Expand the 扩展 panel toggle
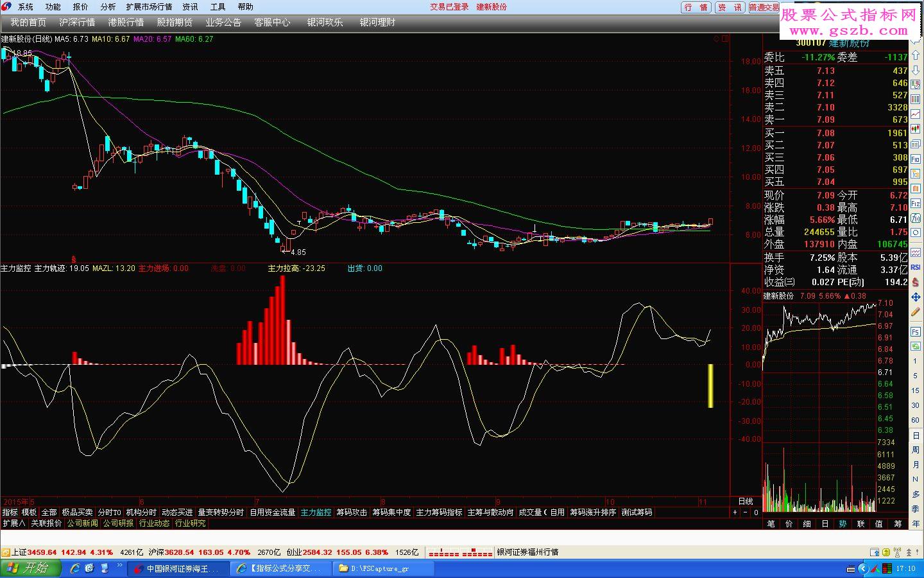Viewport: 924px width, 578px height. (13, 523)
